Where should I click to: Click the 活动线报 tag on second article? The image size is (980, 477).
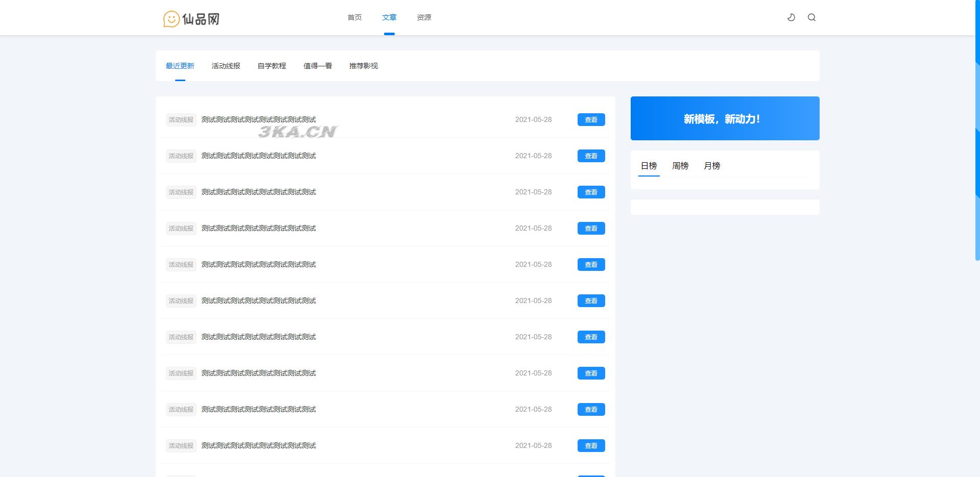coord(181,156)
